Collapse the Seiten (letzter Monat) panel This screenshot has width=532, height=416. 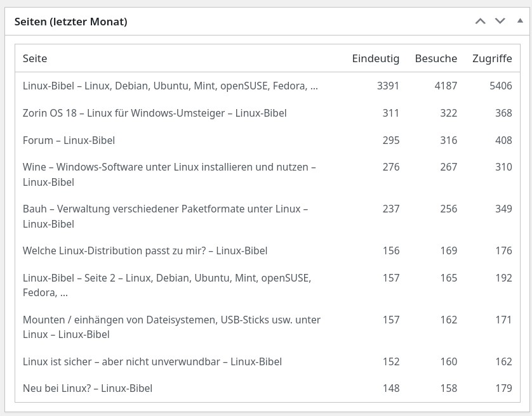coord(520,22)
